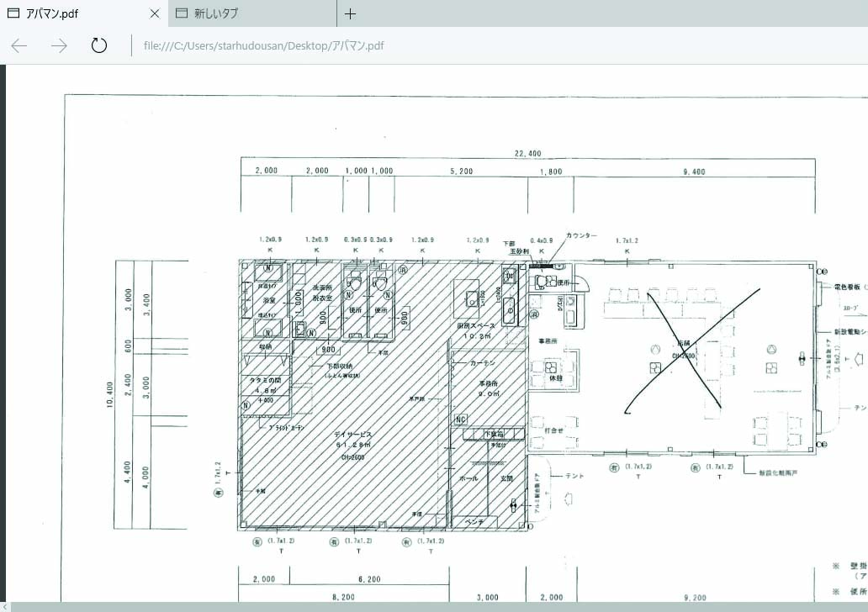Viewport: 868px width, 612px height.
Task: Switch to the アパマン.pdf tab
Action: 84,13
